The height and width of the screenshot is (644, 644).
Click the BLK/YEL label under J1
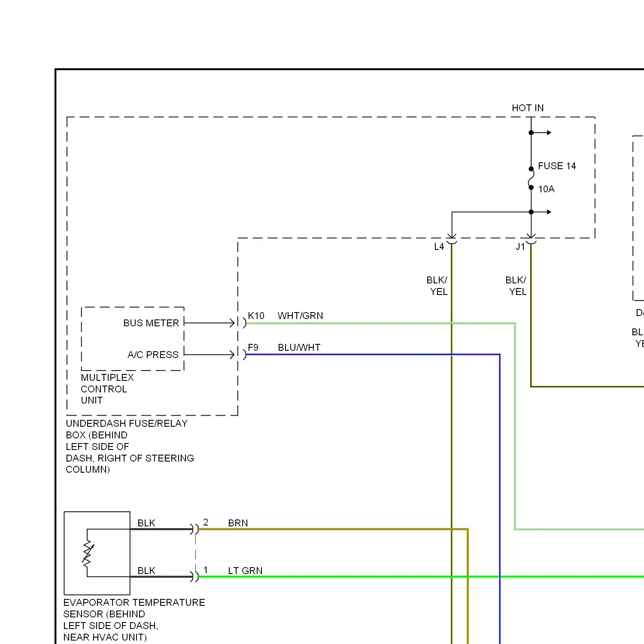click(516, 286)
